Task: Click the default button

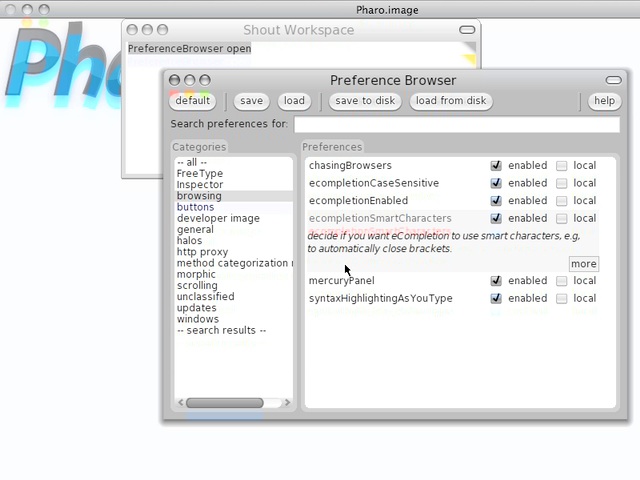Action: point(193,101)
